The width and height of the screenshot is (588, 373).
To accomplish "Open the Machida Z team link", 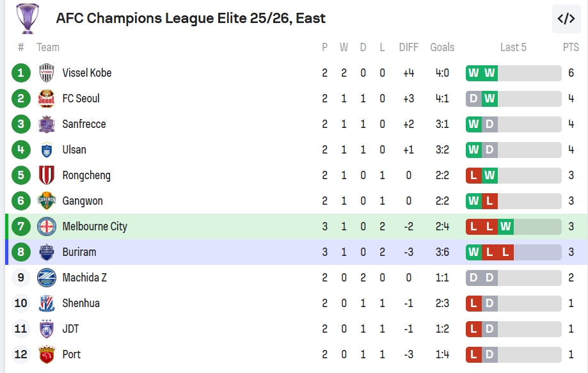I will [x=84, y=278].
